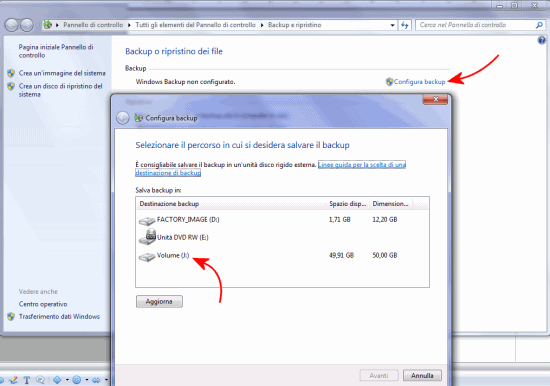Screen dimensions: 550x386
Task: Click the DVD RW drive icon
Action: (147, 237)
